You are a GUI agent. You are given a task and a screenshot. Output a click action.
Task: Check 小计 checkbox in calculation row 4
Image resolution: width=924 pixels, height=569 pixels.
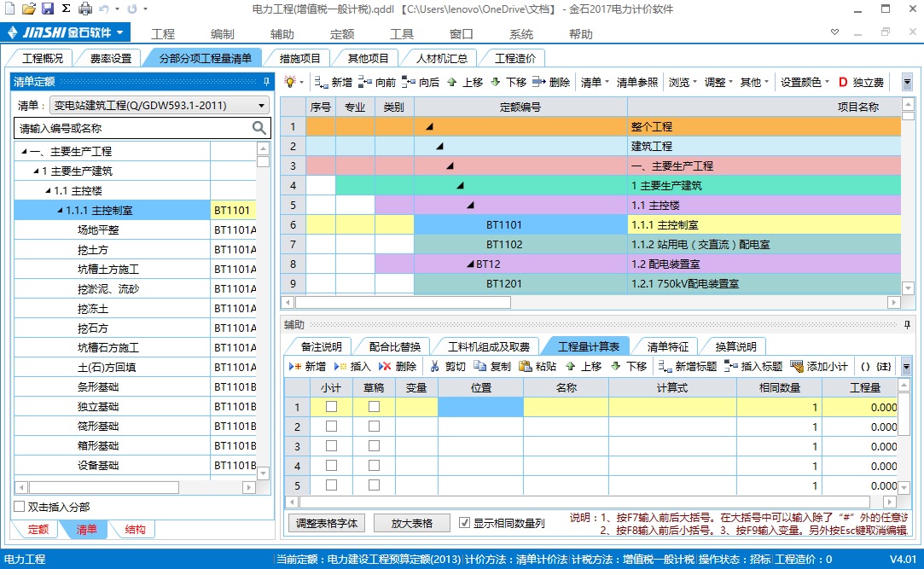click(x=331, y=465)
